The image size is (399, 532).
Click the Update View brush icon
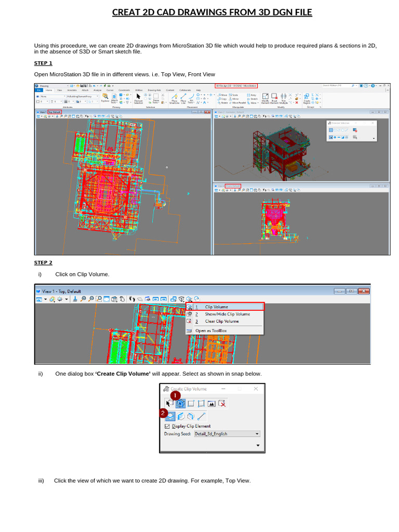coord(75,299)
